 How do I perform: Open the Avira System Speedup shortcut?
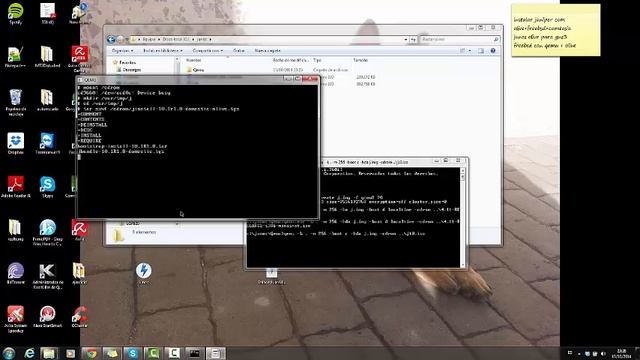tap(16, 319)
